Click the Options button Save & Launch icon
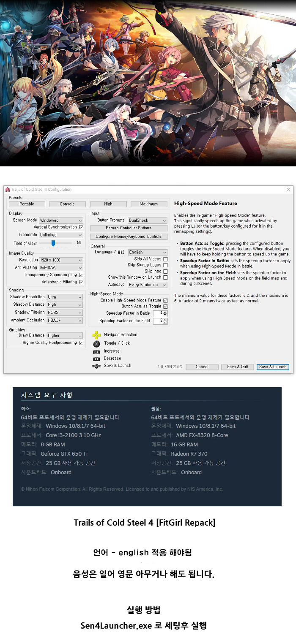 point(96,366)
